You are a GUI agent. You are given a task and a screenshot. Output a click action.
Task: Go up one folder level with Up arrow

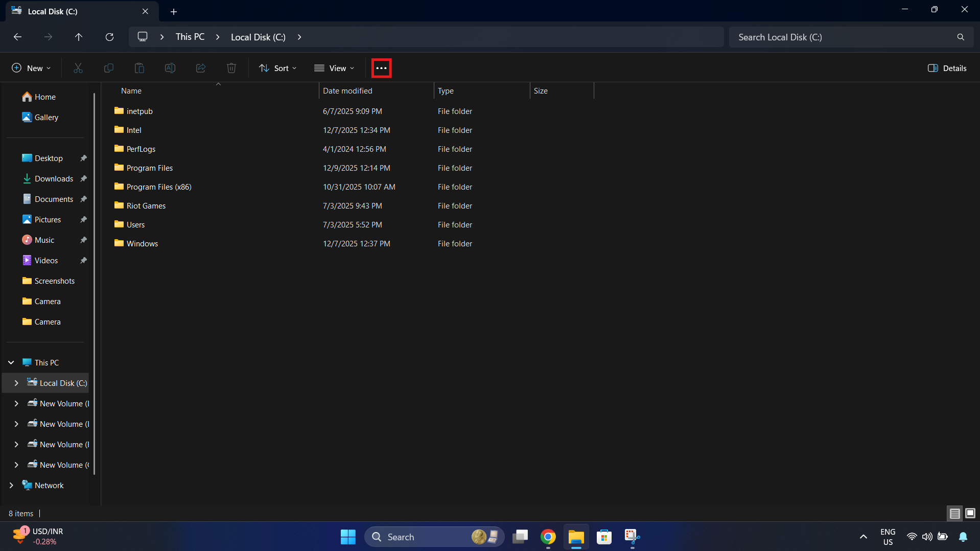tap(78, 37)
